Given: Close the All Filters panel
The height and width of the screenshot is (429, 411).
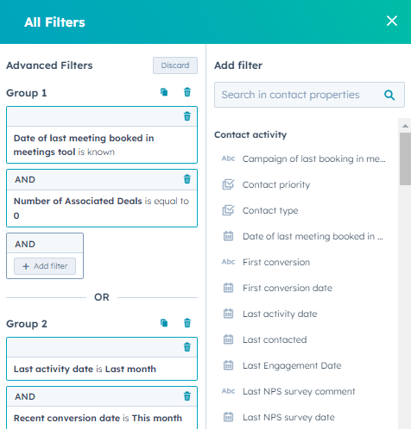Looking at the screenshot, I should coord(392,21).
